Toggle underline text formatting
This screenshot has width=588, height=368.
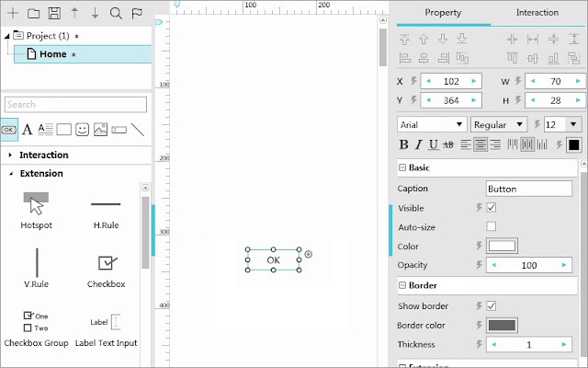point(434,144)
